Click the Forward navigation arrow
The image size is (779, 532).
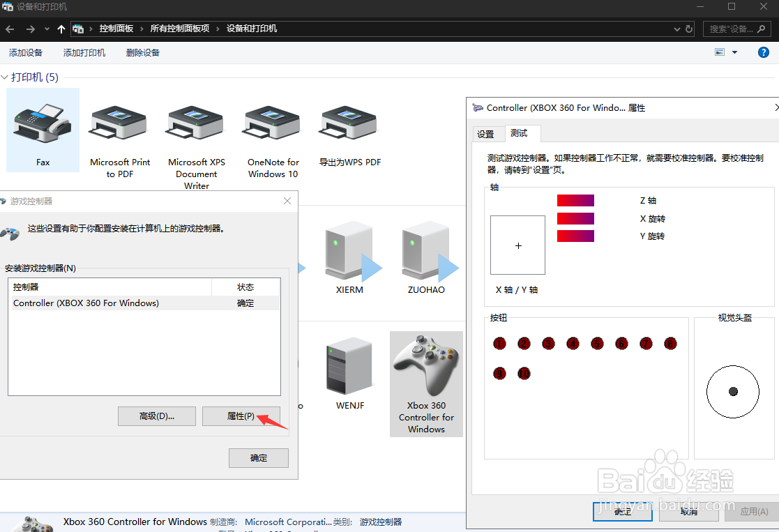pos(31,29)
